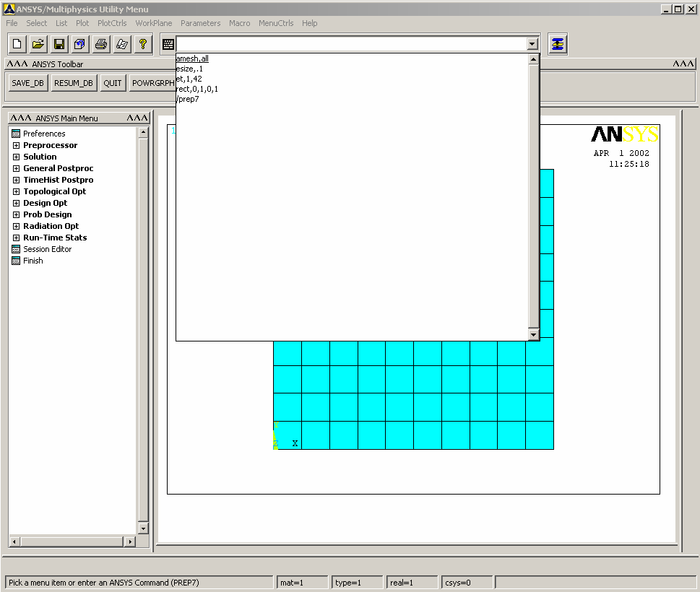Open the Report Generator icon
700x592 pixels.
click(x=122, y=44)
